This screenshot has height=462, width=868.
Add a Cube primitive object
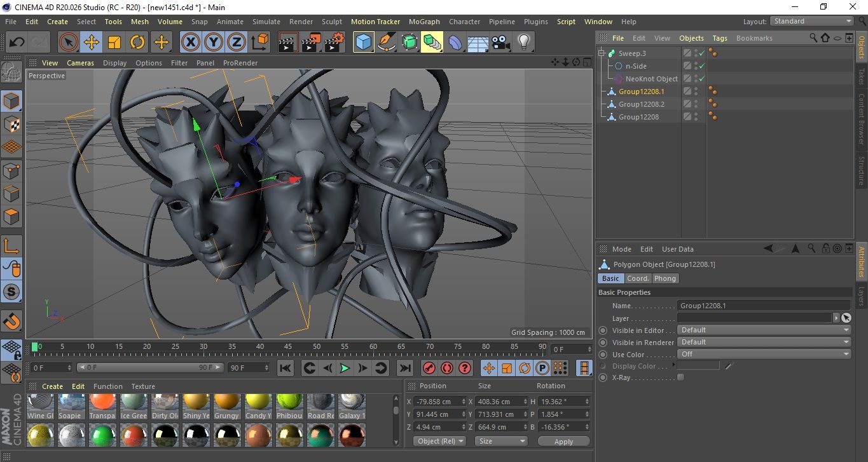[x=363, y=43]
